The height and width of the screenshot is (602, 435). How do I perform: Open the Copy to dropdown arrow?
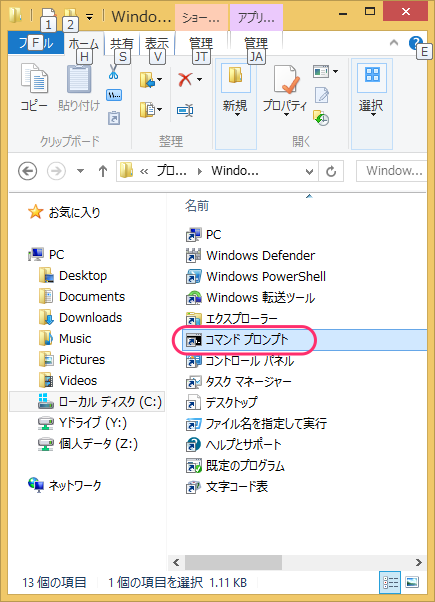tap(160, 109)
